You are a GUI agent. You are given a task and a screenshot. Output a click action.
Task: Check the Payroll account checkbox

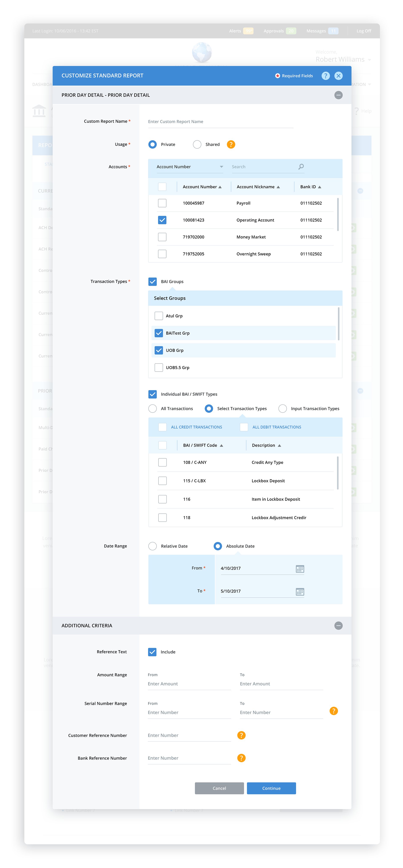pyautogui.click(x=162, y=203)
